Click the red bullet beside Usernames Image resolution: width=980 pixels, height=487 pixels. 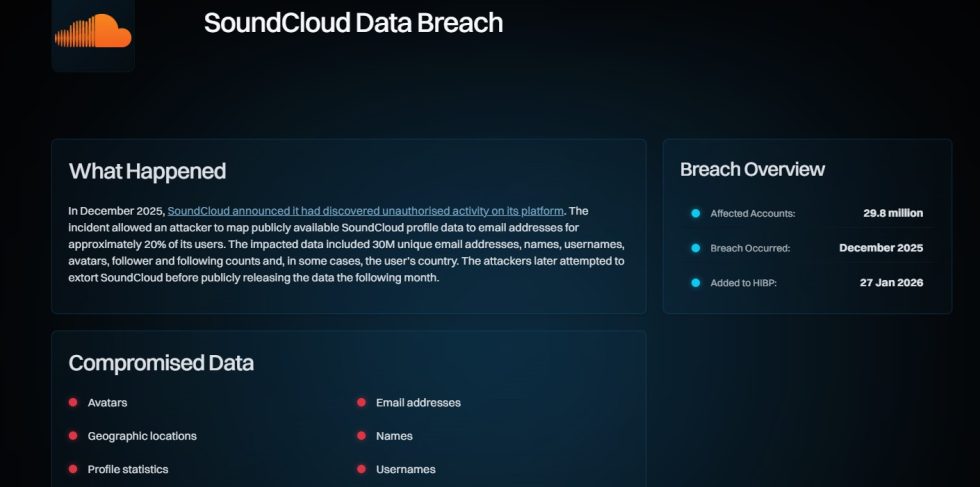click(361, 469)
